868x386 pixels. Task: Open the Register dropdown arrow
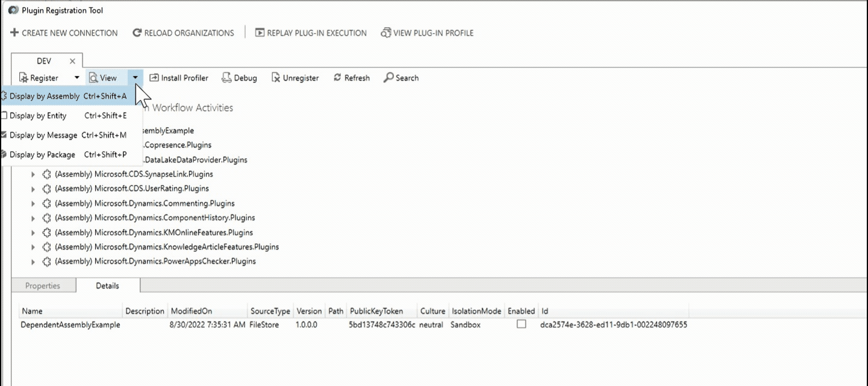point(76,78)
